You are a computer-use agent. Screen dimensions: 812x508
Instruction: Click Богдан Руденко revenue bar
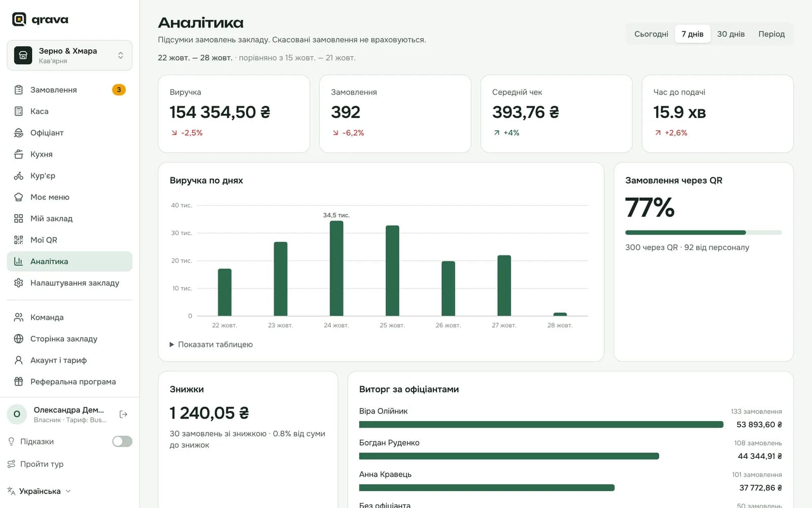coord(509,456)
